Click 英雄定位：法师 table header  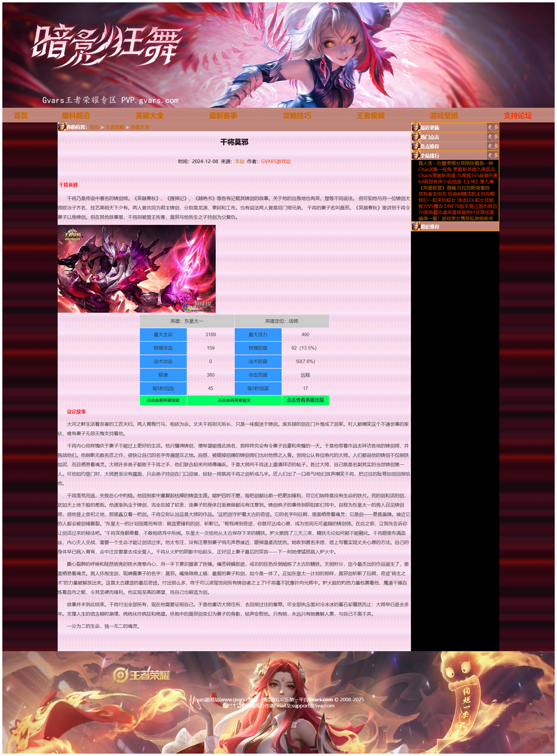pyautogui.click(x=282, y=321)
